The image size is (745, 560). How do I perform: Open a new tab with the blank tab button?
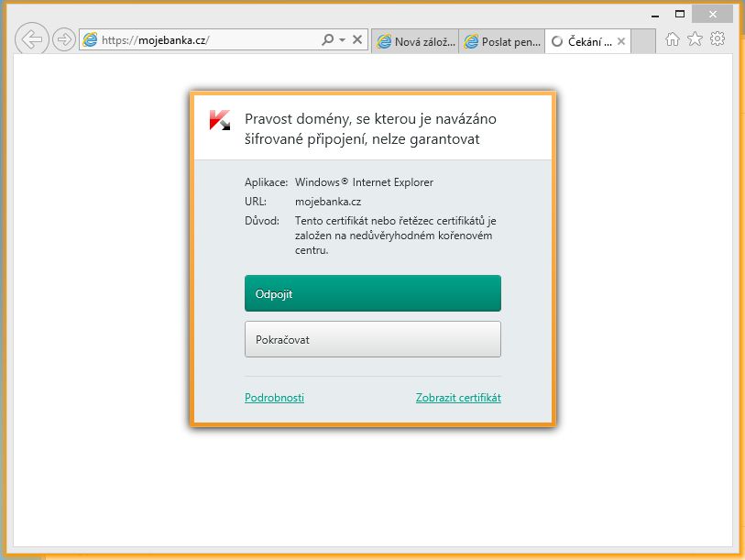click(x=644, y=41)
